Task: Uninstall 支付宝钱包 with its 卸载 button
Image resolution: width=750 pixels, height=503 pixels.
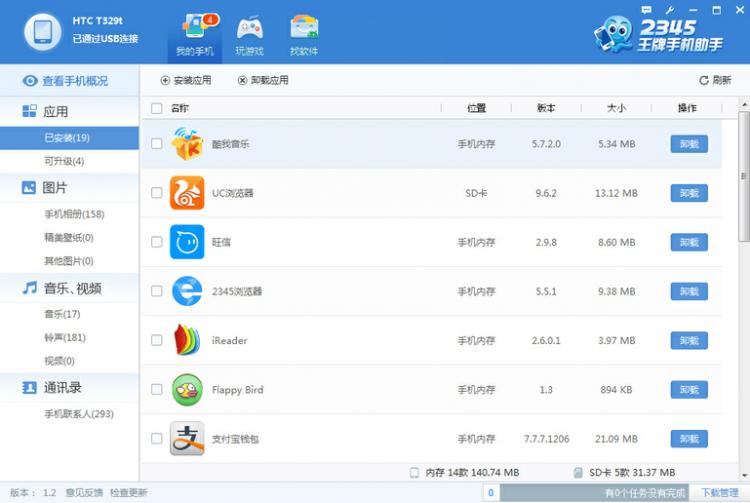Action: [x=689, y=439]
